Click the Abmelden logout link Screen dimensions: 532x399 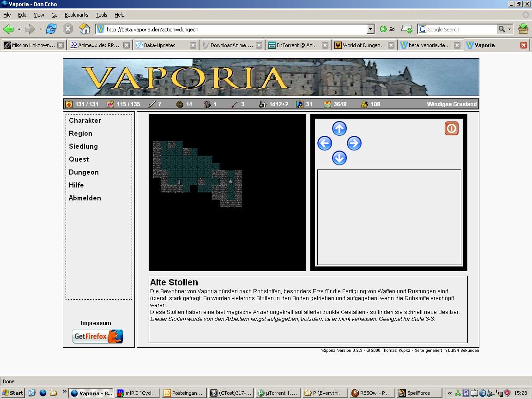click(x=85, y=198)
